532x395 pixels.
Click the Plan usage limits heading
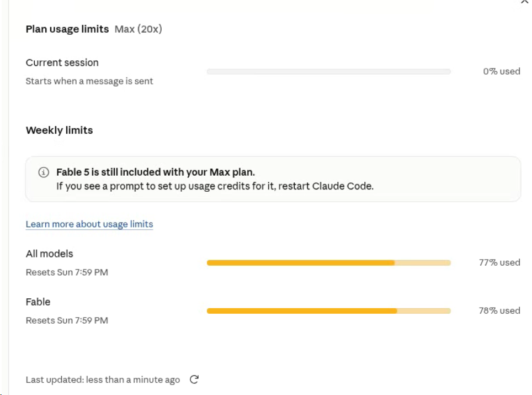pos(67,29)
